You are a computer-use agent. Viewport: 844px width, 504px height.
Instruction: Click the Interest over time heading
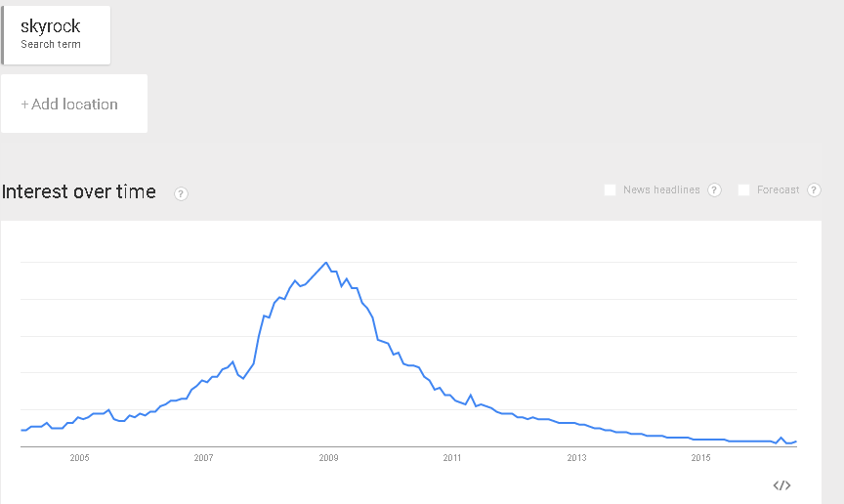click(78, 191)
